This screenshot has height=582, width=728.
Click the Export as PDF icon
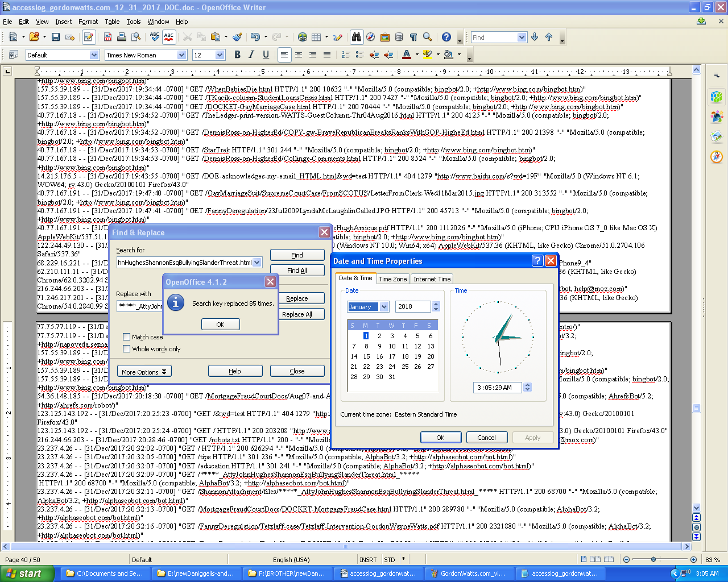[x=107, y=37]
